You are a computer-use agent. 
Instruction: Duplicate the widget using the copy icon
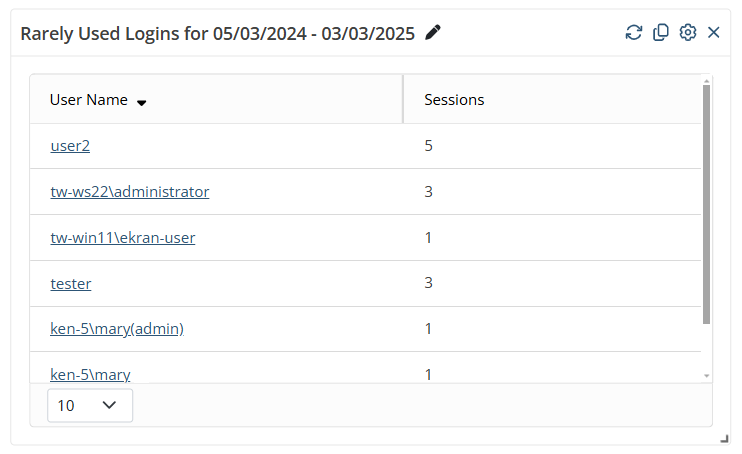point(660,32)
